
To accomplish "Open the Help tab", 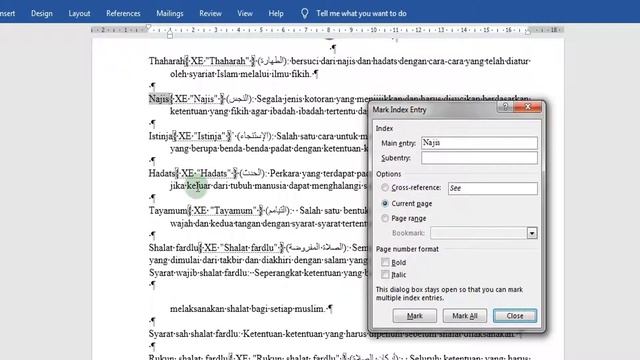I will (x=276, y=13).
